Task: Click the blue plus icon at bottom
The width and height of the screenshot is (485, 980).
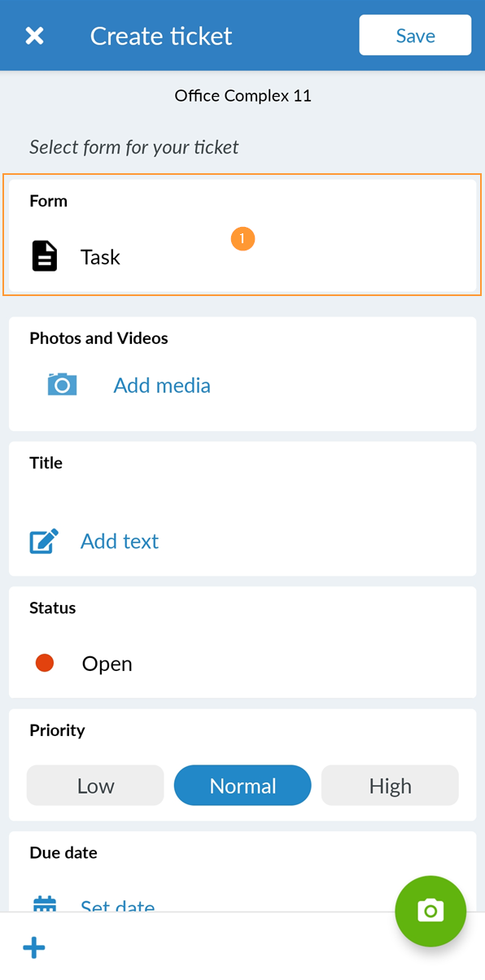Action: [x=34, y=947]
